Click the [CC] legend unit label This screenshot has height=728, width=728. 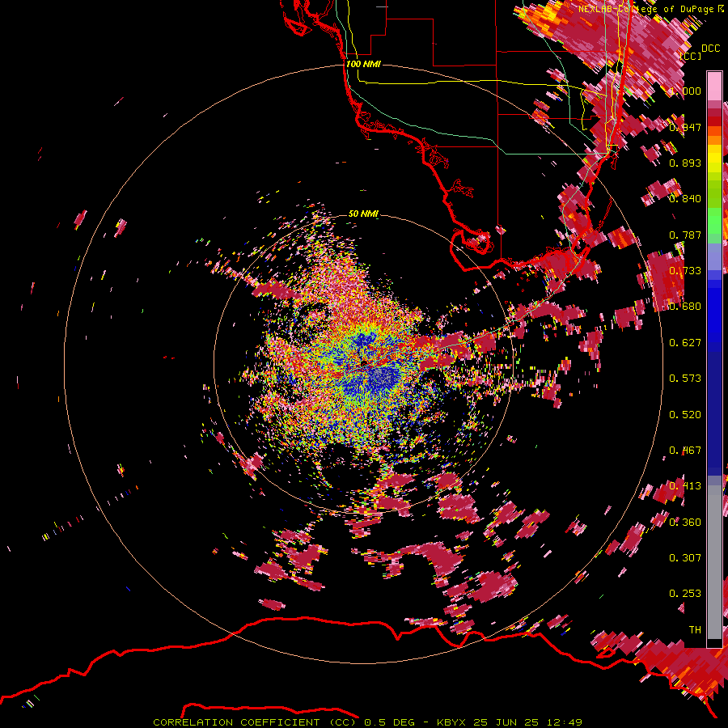coord(691,56)
